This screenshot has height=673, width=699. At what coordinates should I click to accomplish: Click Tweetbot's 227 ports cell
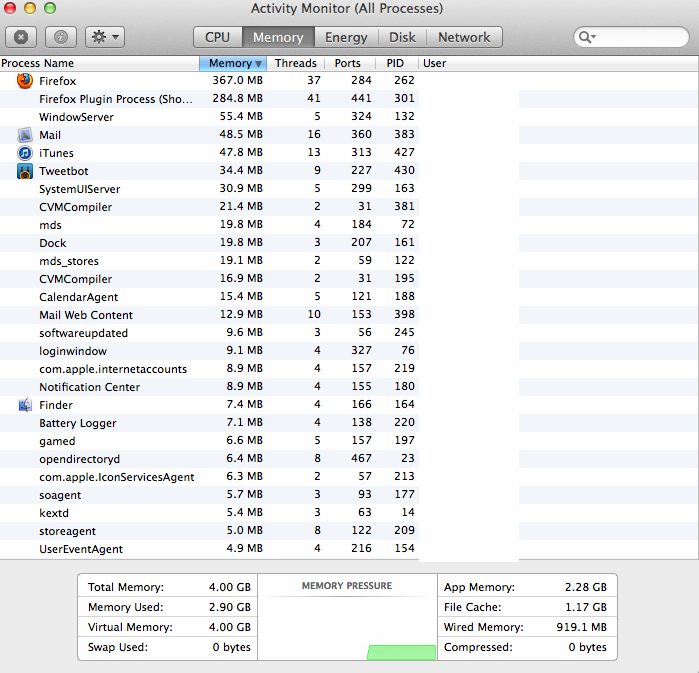tap(361, 170)
